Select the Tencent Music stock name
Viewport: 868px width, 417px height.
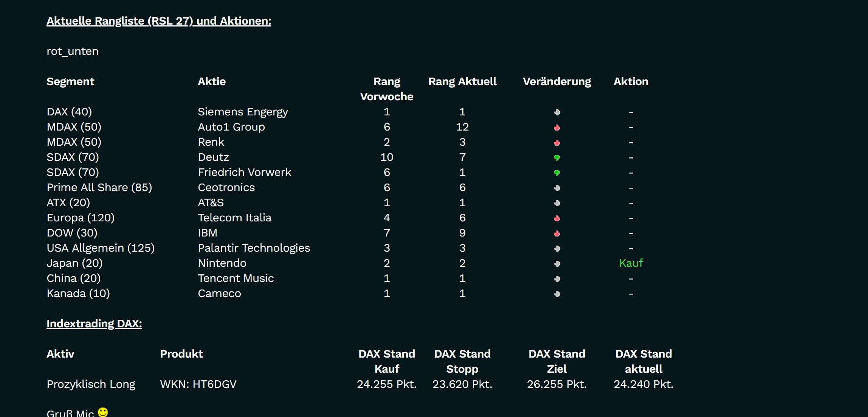pyautogui.click(x=236, y=278)
